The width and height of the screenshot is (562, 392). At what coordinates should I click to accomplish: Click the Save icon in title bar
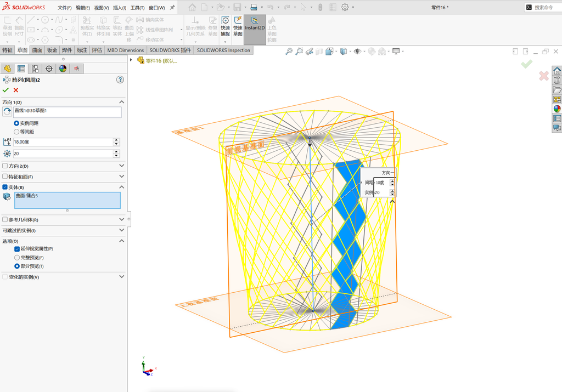[237, 7]
